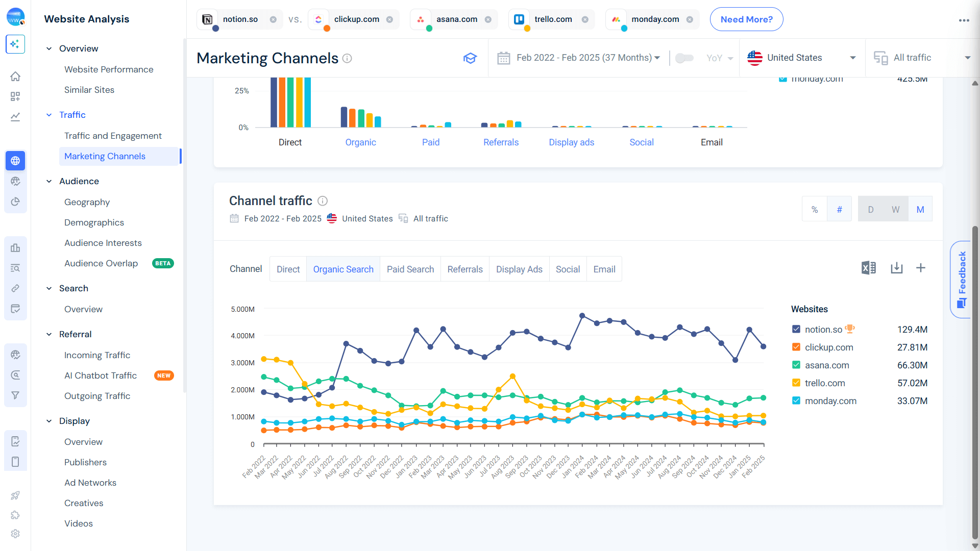This screenshot has width=980, height=551.
Task: Uncheck monday.com in the Websites legend
Action: point(796,400)
